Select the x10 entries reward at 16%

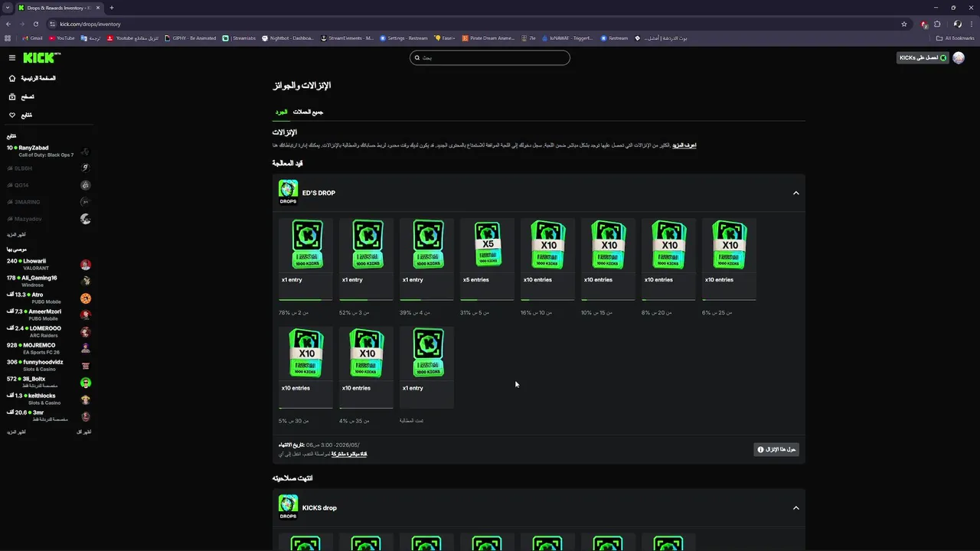(547, 259)
